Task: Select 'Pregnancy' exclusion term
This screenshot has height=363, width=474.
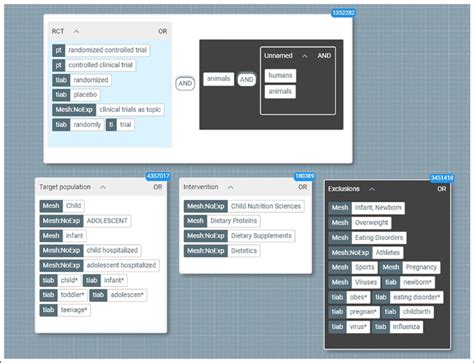Action: (x=421, y=267)
